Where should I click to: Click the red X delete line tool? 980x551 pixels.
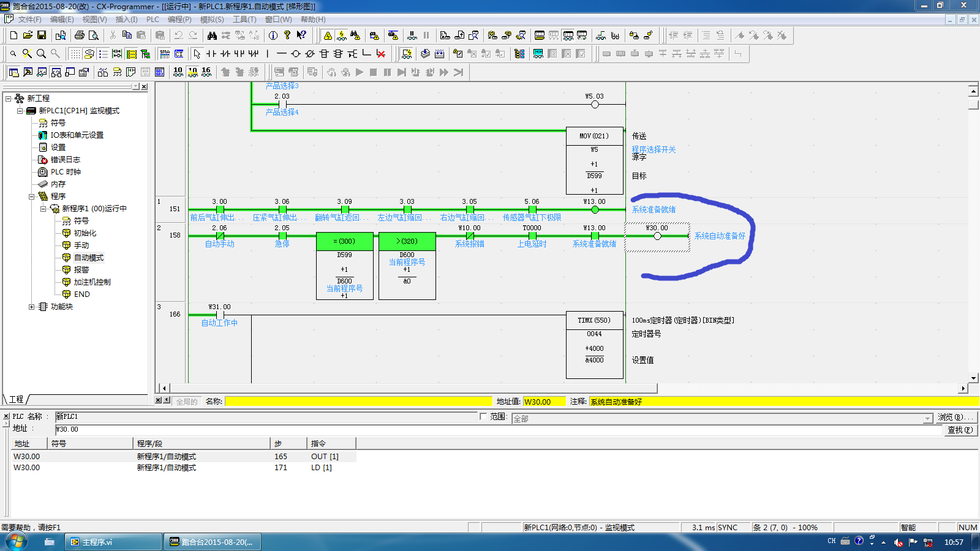pyautogui.click(x=381, y=54)
